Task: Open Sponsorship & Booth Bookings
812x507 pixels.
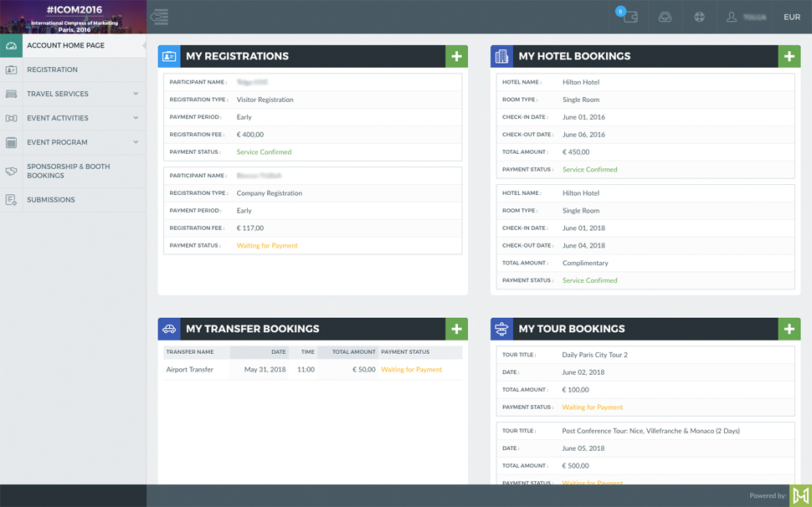Action: (69, 172)
